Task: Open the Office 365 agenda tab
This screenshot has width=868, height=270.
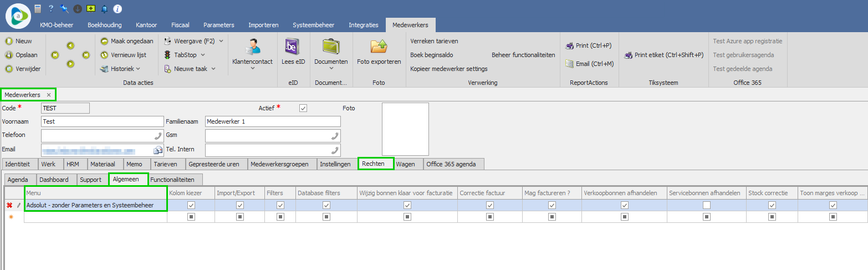Action: (453, 164)
